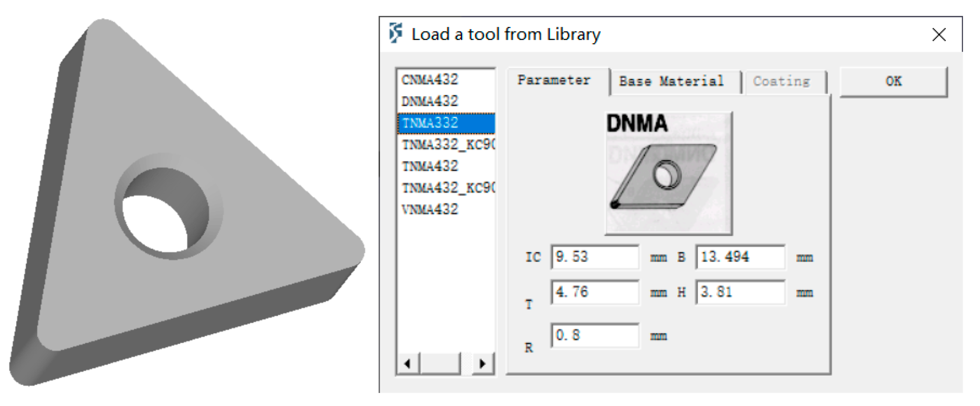Select the TNMA432 tool entry
This screenshot has width=980, height=406.
pyautogui.click(x=430, y=166)
